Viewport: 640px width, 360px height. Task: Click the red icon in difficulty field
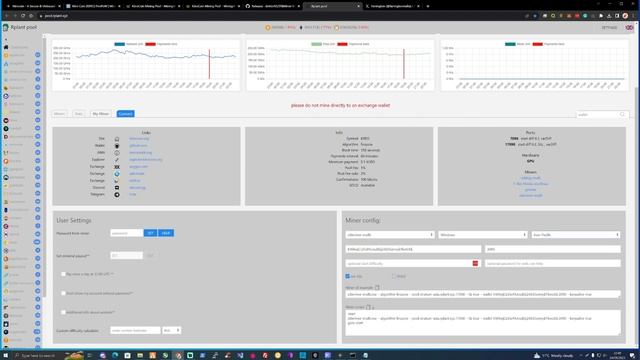click(475, 264)
